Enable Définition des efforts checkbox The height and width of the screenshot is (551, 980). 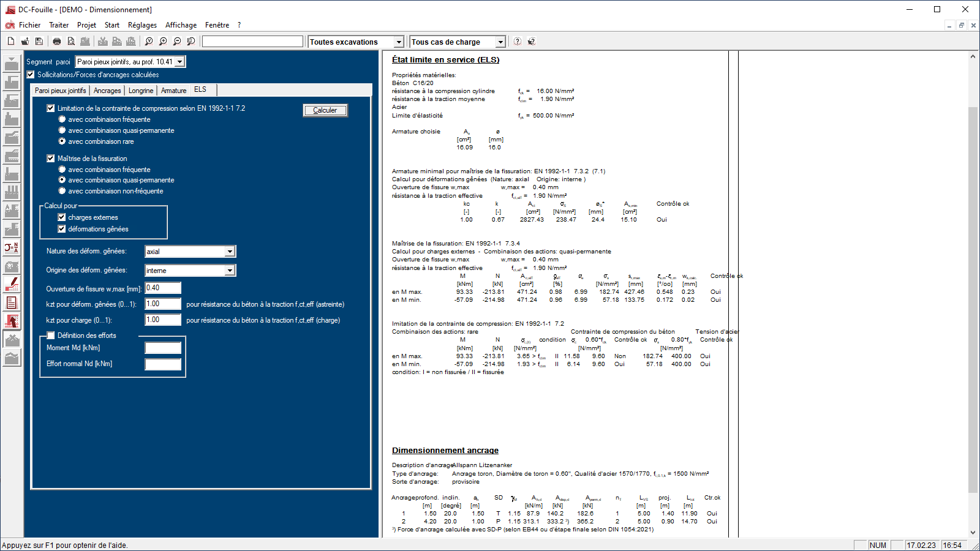tap(51, 335)
